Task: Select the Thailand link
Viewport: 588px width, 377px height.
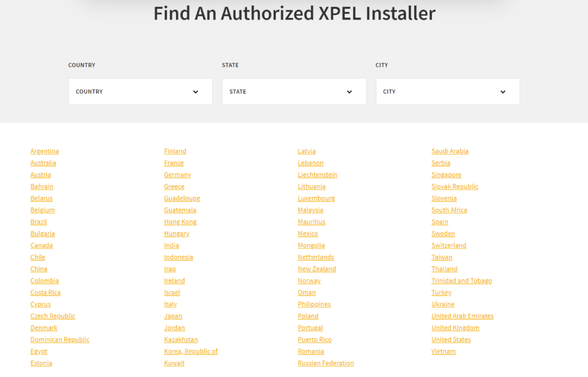Action: tap(444, 269)
